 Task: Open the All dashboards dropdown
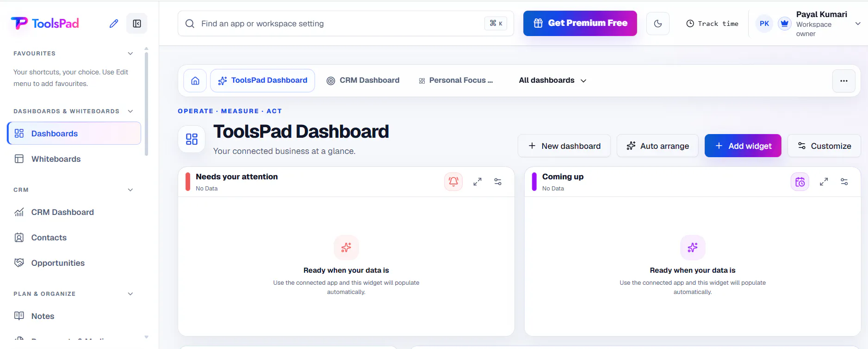click(x=552, y=80)
